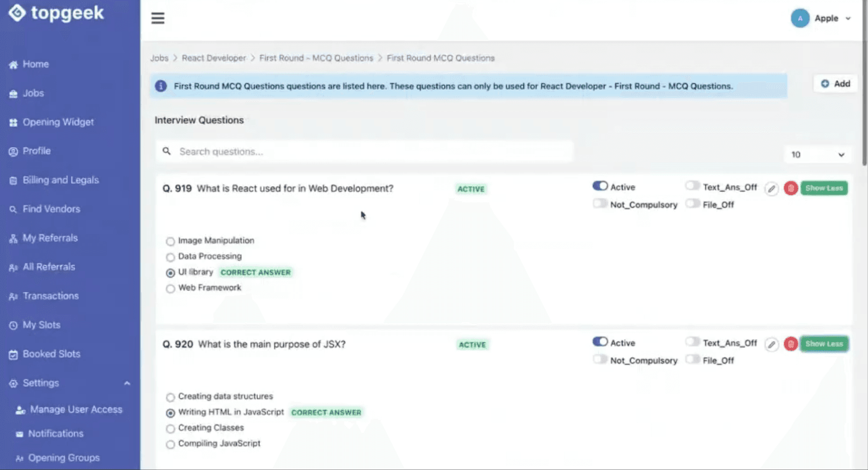
Task: Open the Home sidebar icon
Action: tap(13, 64)
